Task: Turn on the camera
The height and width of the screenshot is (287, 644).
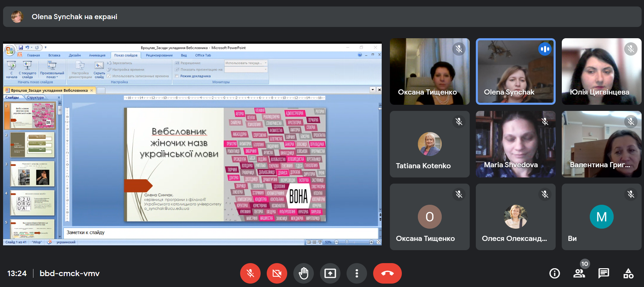Action: coord(277,273)
